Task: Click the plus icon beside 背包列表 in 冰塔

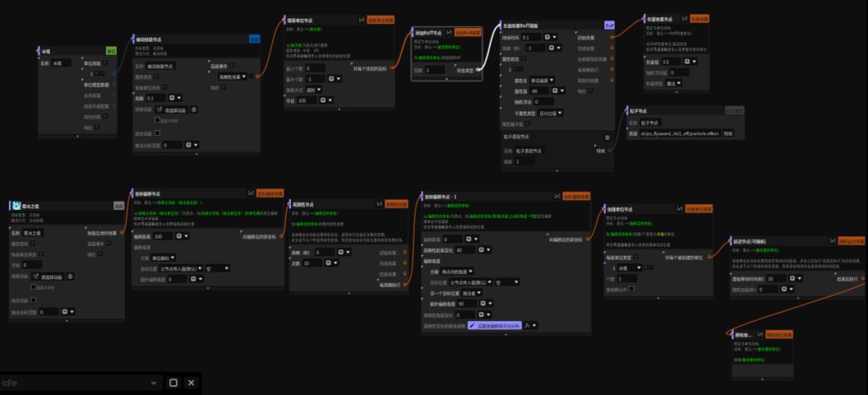Action: [x=106, y=117]
